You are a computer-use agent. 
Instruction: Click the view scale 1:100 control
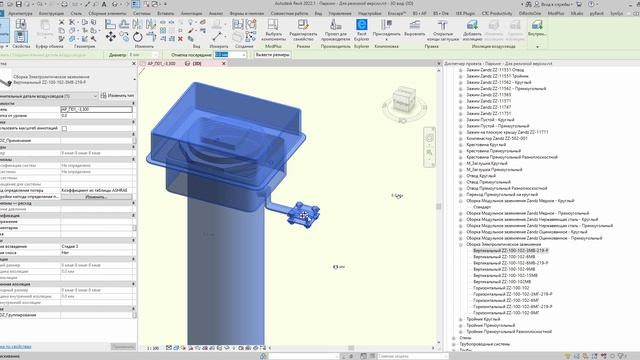tap(153, 348)
